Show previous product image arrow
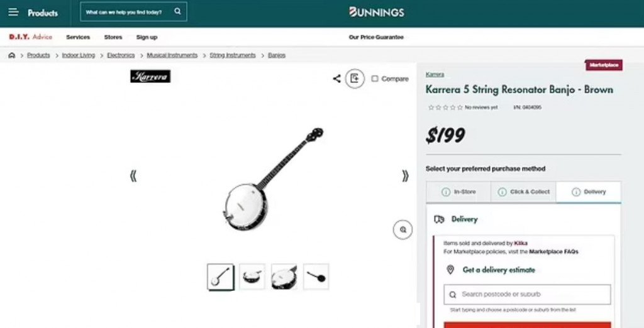The height and width of the screenshot is (328, 644). tap(133, 176)
